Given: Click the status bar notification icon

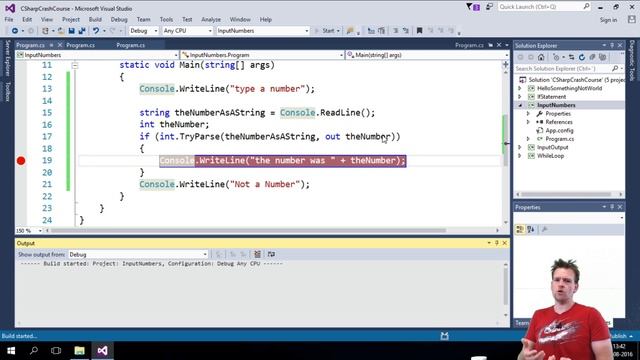Looking at the screenshot, I should tap(444, 336).
